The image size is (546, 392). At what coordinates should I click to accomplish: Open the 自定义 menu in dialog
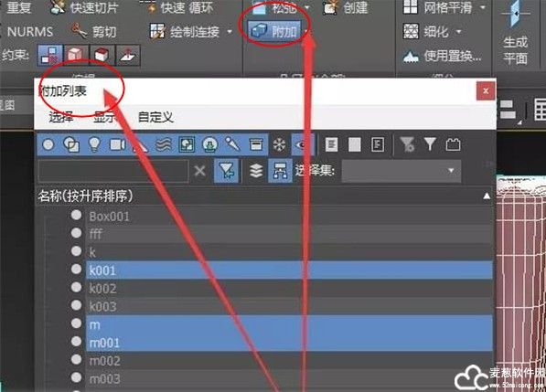[155, 117]
